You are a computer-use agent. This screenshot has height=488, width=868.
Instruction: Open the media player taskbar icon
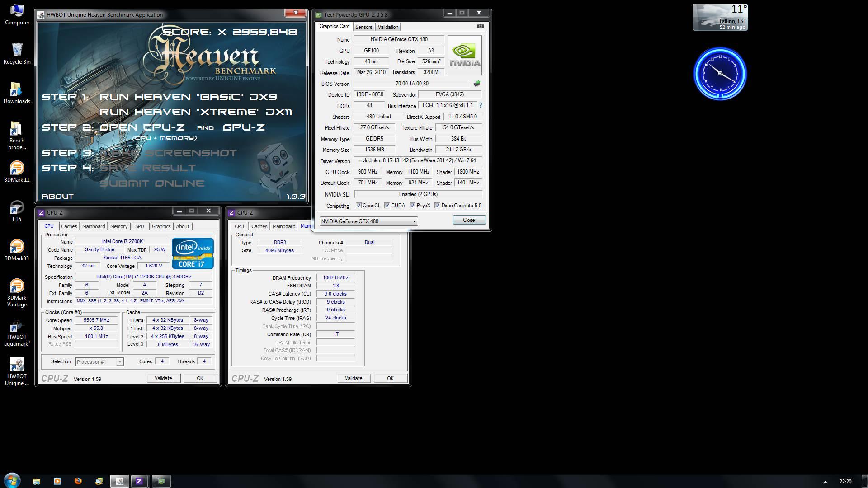click(57, 481)
